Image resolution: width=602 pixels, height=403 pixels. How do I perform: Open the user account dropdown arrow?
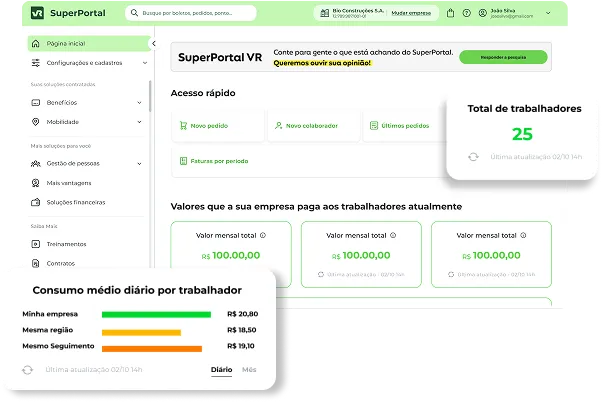pos(548,13)
